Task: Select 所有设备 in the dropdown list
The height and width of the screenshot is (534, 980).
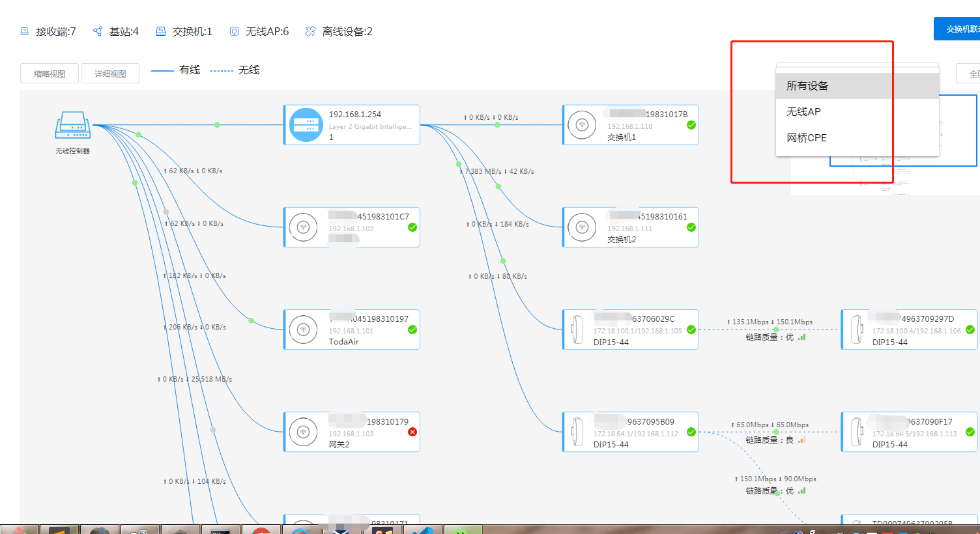Action: (x=807, y=86)
